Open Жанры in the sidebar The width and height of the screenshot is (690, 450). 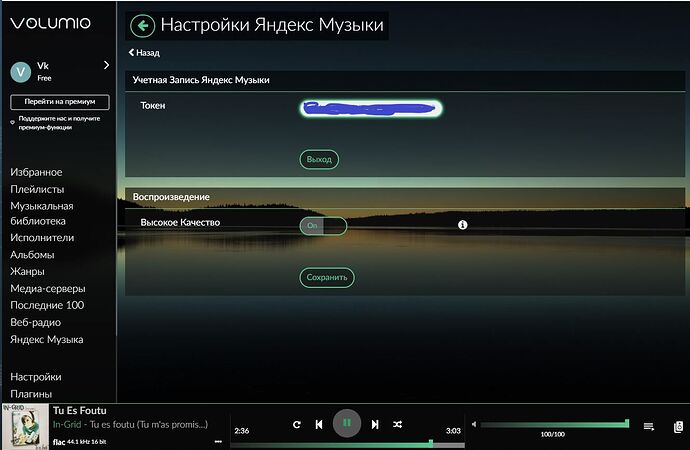tap(27, 271)
